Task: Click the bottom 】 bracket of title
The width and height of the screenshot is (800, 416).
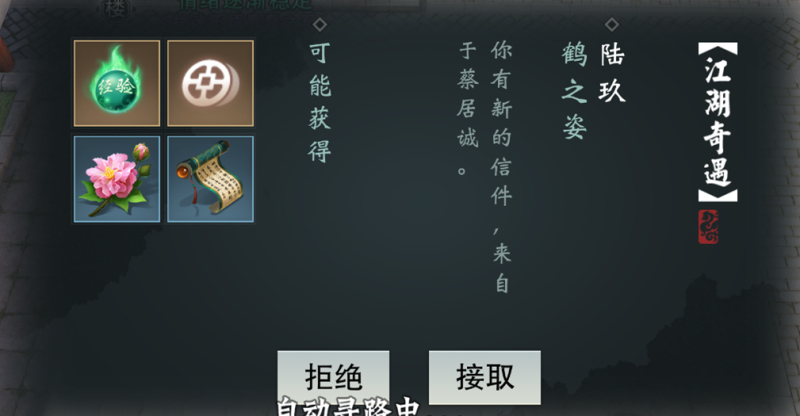Action: point(718,195)
